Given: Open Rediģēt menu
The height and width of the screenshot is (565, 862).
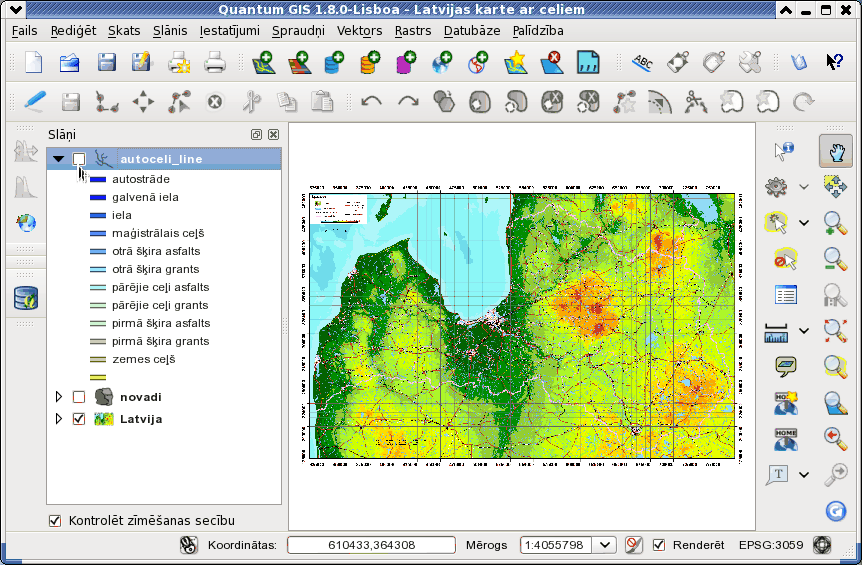Looking at the screenshot, I should [73, 31].
